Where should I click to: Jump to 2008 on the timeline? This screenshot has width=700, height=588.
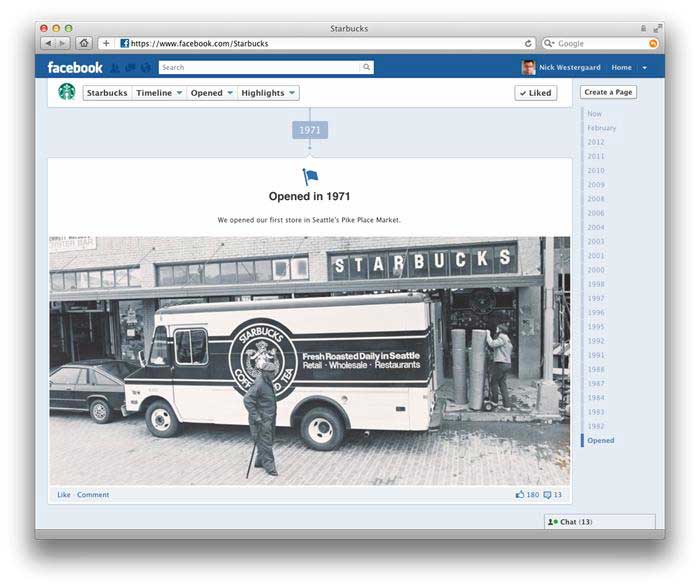point(596,199)
